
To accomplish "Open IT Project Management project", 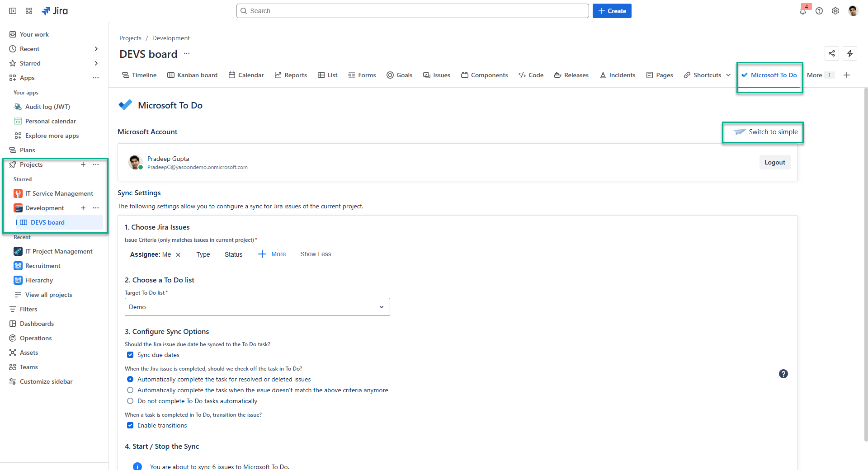I will click(58, 251).
